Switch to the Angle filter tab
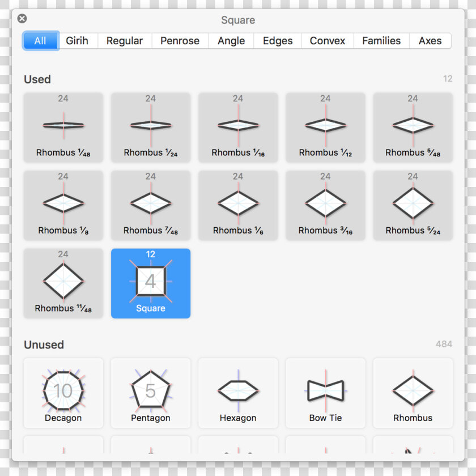The image size is (476, 476). click(x=231, y=41)
